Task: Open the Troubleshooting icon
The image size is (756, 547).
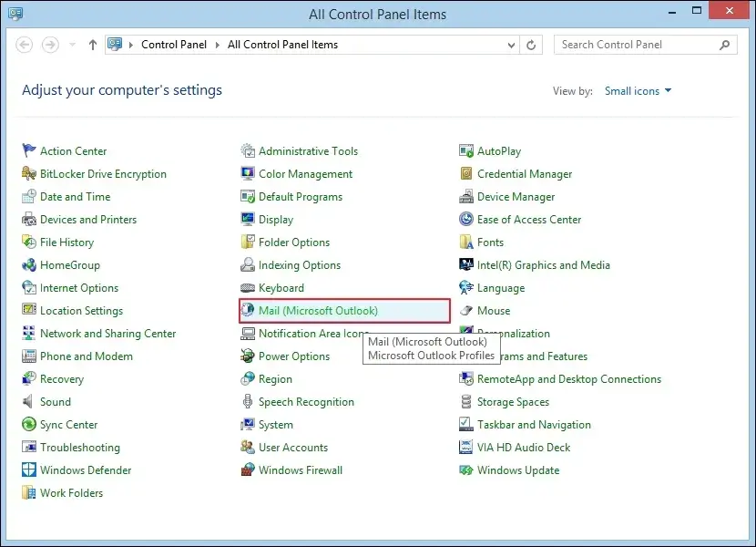Action: coord(29,447)
